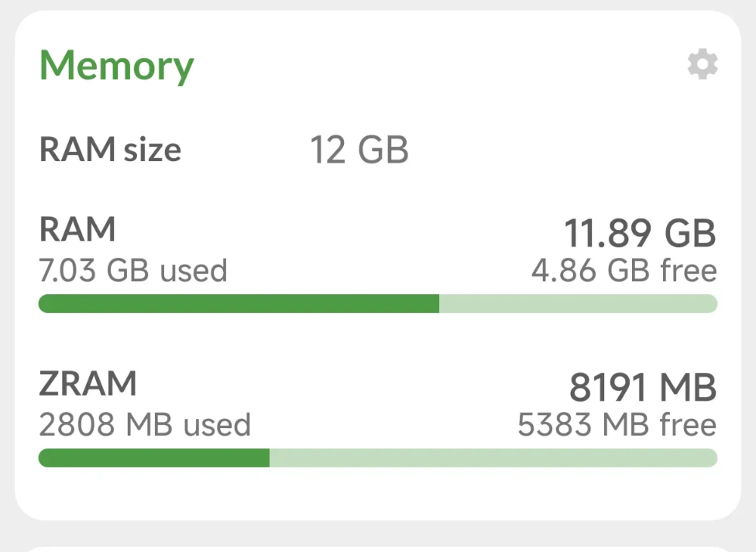The image size is (756, 552).
Task: Click the 8191 MB total ZRAM value
Action: coord(643,387)
